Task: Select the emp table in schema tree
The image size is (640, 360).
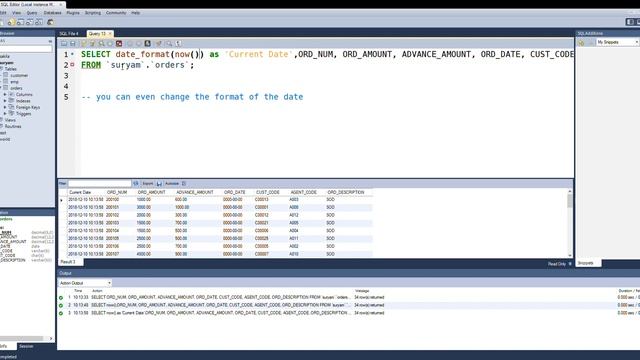Action: [14, 82]
